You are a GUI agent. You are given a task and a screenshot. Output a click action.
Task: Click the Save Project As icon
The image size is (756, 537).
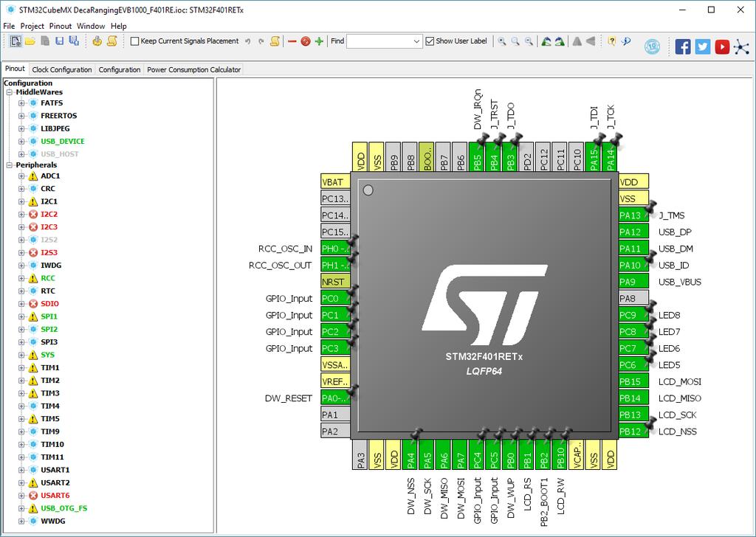74,41
